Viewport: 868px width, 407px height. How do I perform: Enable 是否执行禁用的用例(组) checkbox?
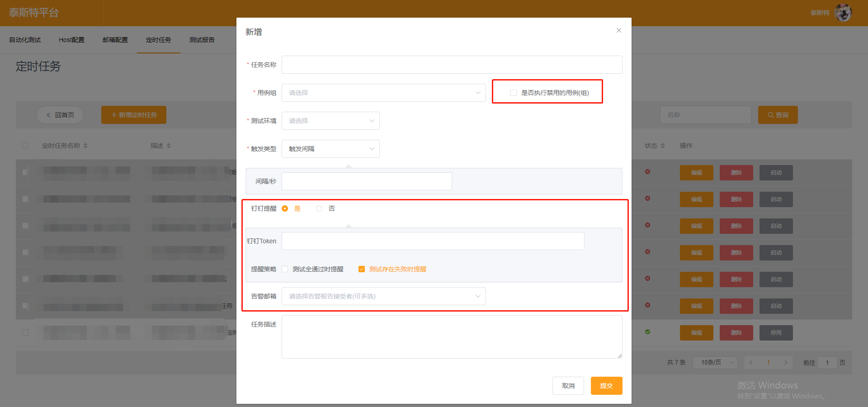[514, 93]
